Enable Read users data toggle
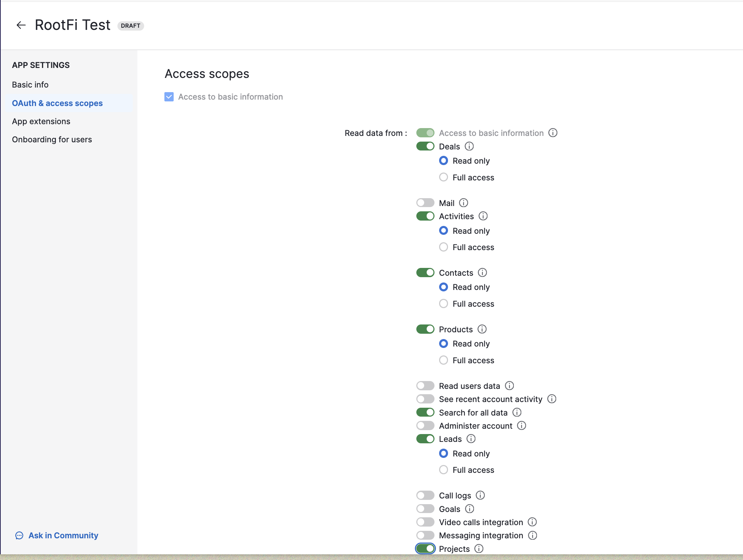Viewport: 743px width, 560px height. point(425,386)
